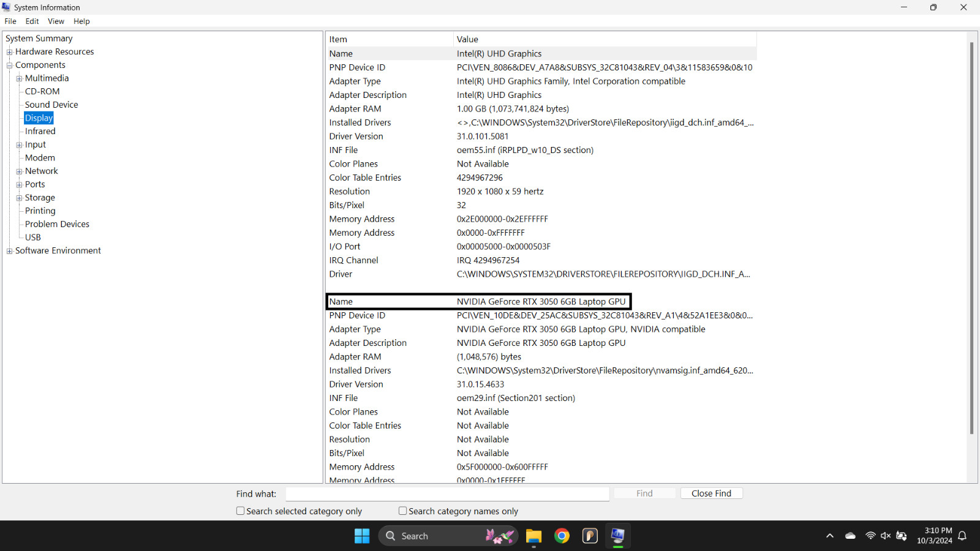
Task: Click the Close Find button
Action: (711, 493)
